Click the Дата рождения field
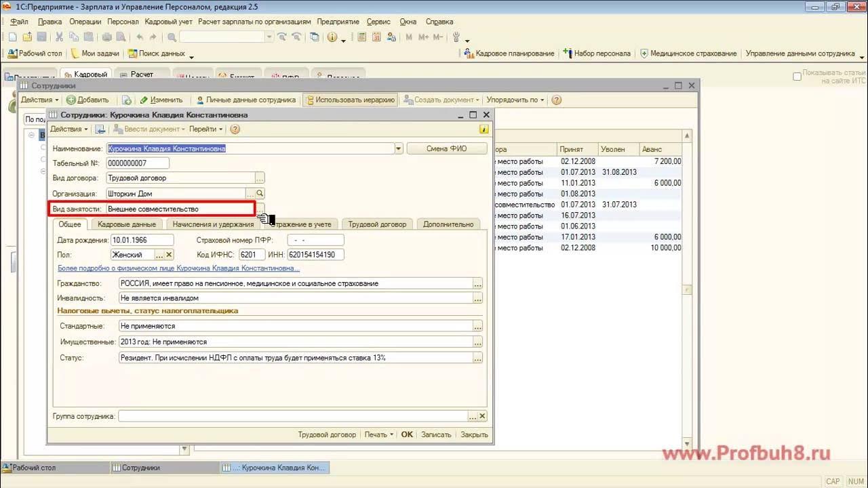868x488 pixels. click(142, 240)
